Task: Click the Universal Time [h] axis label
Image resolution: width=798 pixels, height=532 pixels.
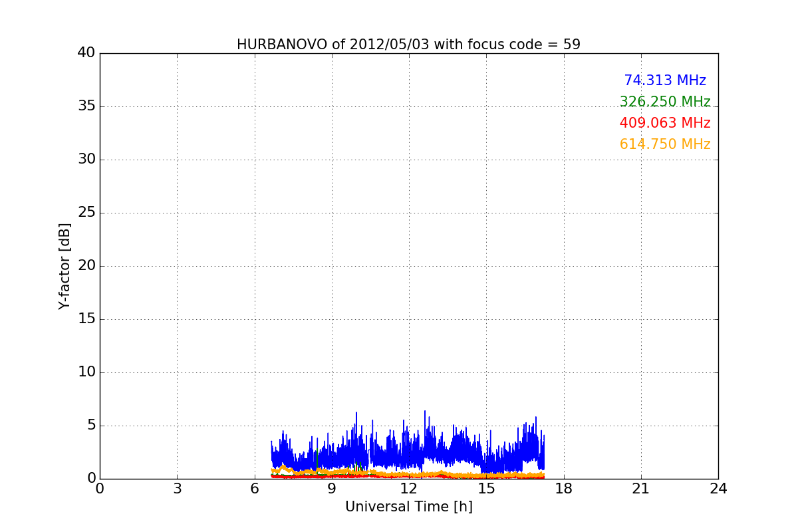Action: coord(408,507)
